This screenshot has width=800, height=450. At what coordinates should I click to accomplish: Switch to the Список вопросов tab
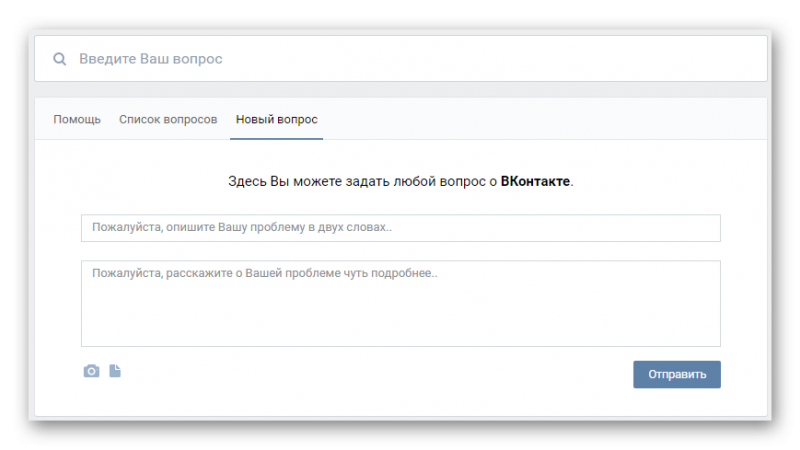(x=168, y=119)
